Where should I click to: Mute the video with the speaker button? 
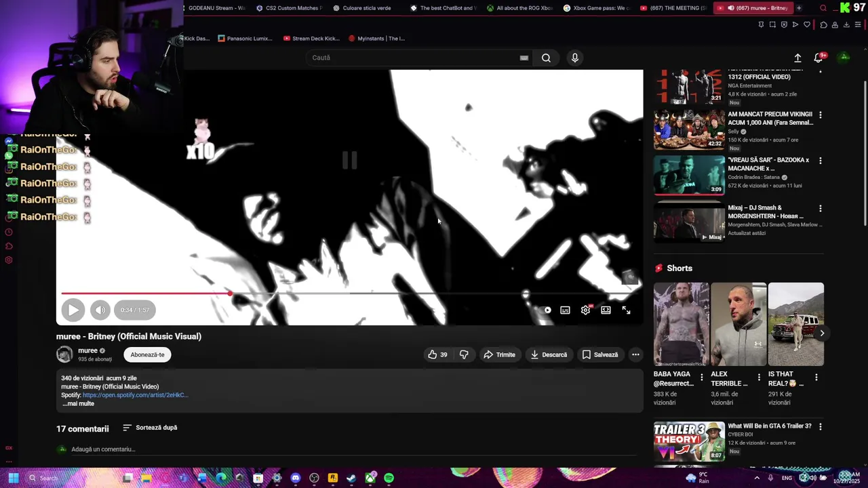[100, 310]
